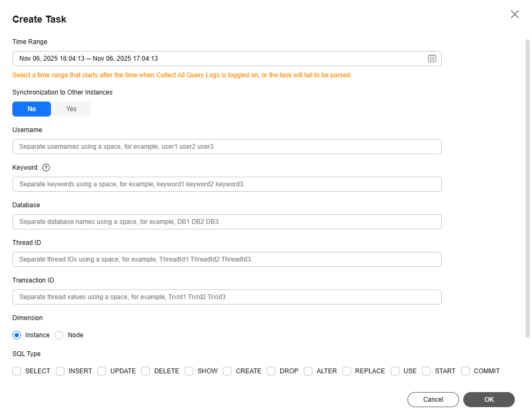Confirm task creation with OK
Viewport: 532px width, 420px height.
point(489,400)
